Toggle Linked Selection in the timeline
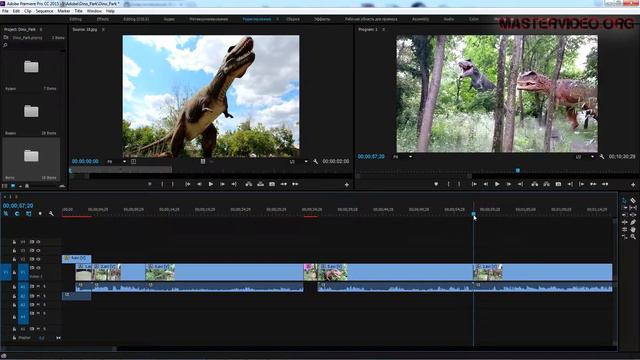 click(x=28, y=213)
